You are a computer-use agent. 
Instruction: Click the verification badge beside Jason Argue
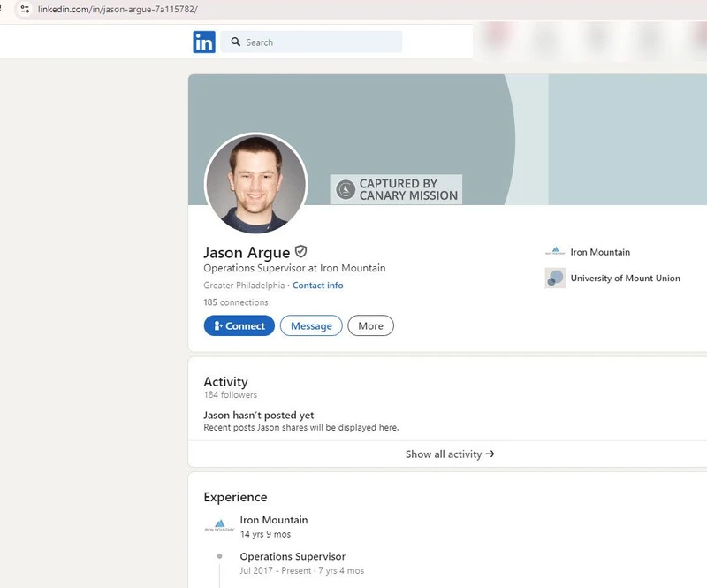pyautogui.click(x=300, y=252)
